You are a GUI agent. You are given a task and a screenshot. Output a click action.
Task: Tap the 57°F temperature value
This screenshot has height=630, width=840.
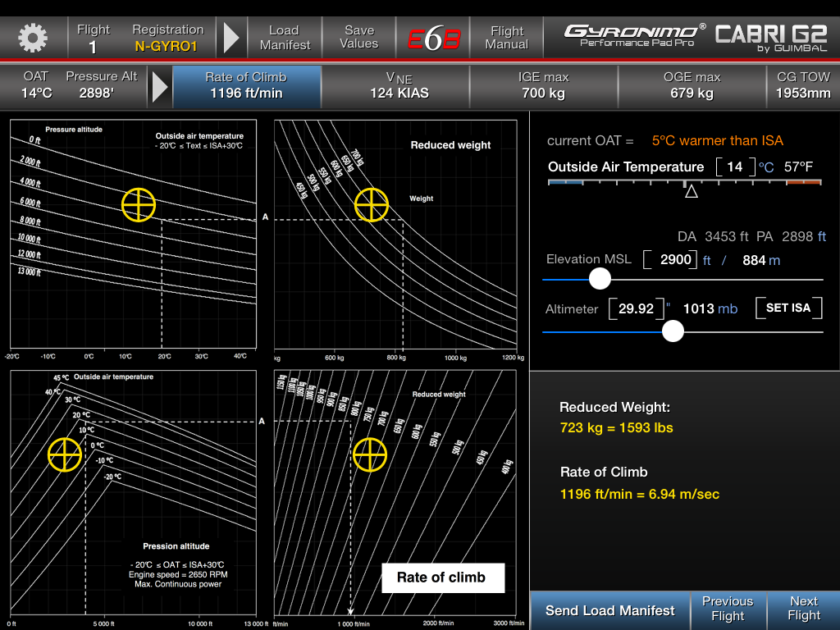(798, 167)
